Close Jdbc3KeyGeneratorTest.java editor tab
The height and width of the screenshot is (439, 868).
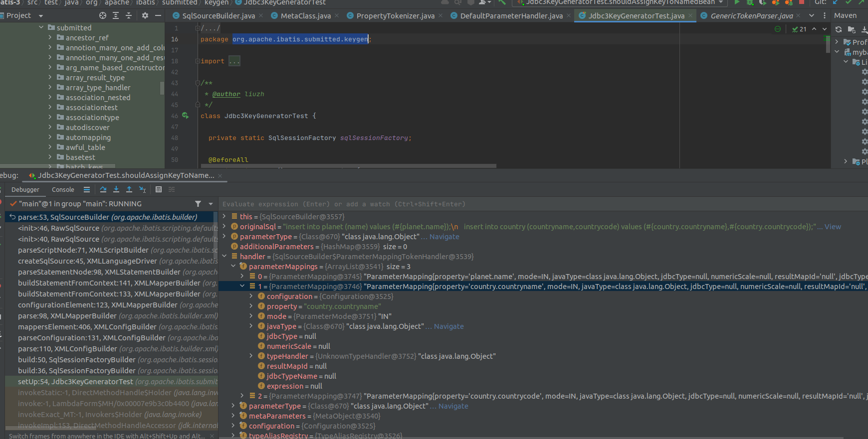(690, 16)
